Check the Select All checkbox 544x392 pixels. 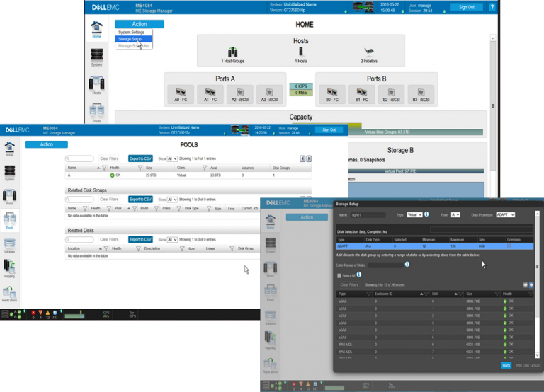339,275
